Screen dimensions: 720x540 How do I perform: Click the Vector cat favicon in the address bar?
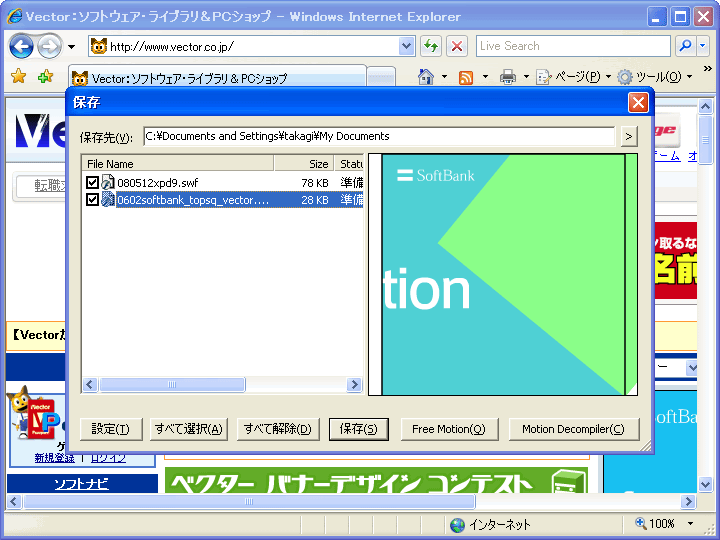98,46
